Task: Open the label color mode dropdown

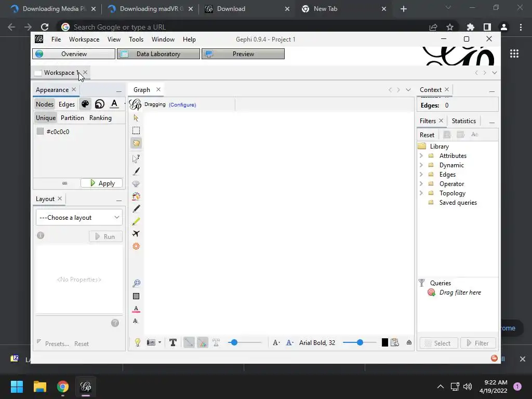Action: tap(289, 342)
